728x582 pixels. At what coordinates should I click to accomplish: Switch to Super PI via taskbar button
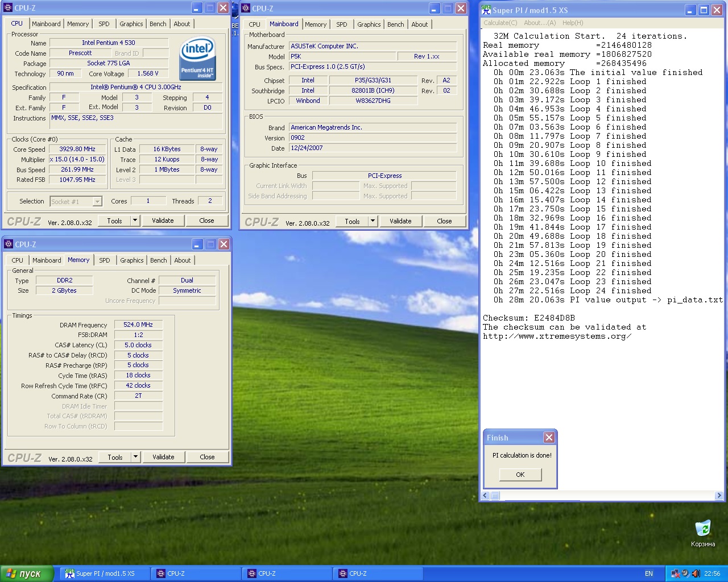[105, 573]
